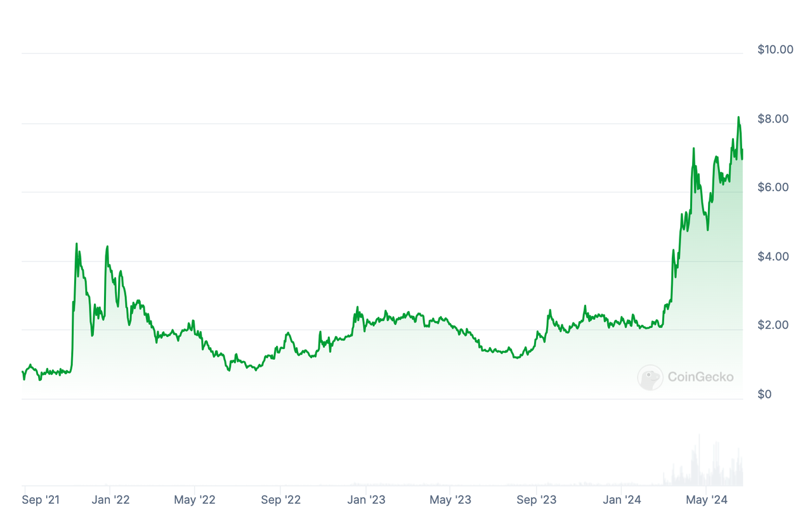This screenshot has width=812, height=521.
Task: Click the CoinGecko watermark text
Action: click(700, 377)
